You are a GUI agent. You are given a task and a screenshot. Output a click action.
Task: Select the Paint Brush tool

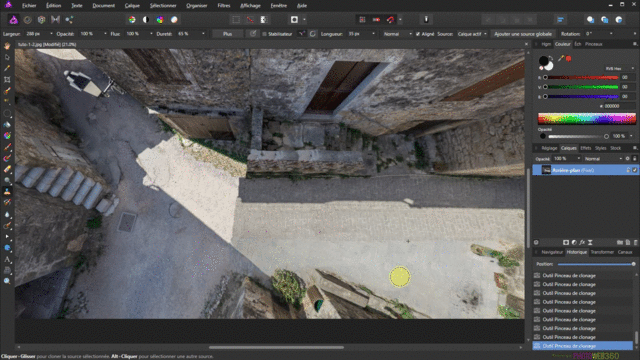click(x=7, y=147)
